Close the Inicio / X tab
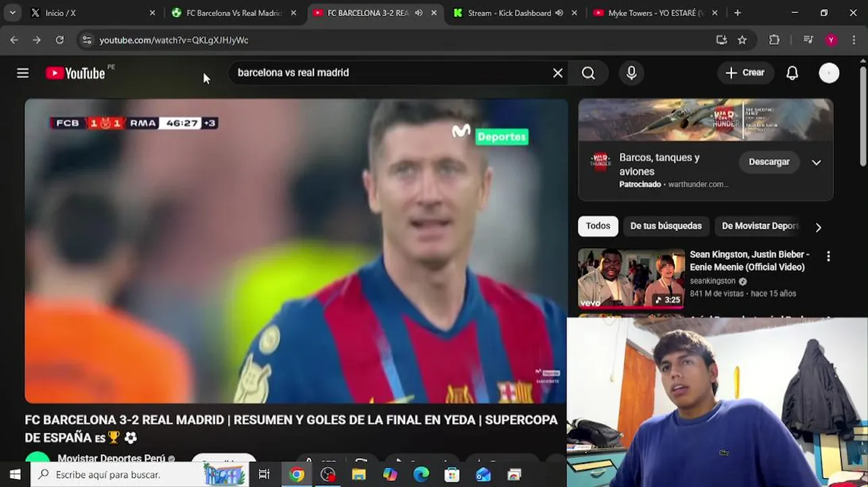 152,13
